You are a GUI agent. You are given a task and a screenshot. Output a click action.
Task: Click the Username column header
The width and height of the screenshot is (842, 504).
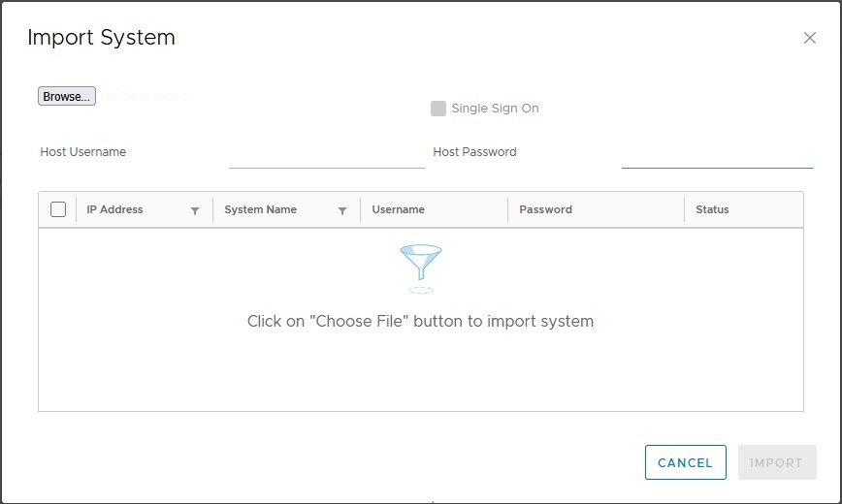[398, 209]
